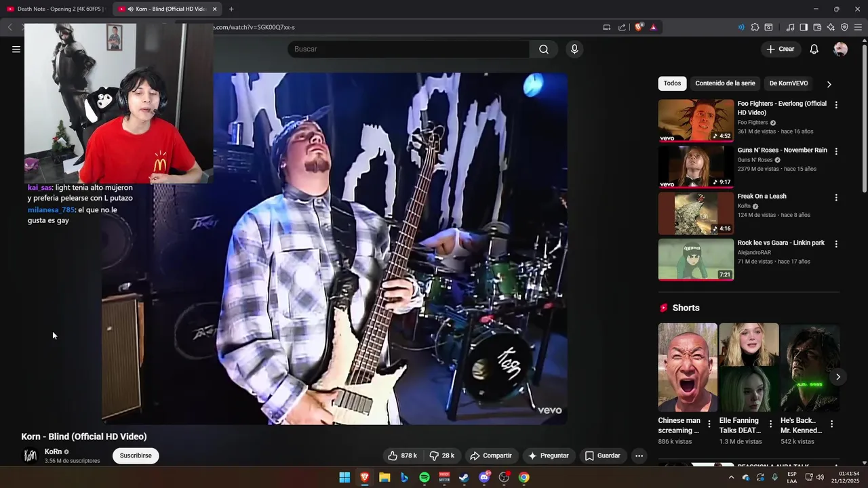868x488 pixels.
Task: Select the Todos filter chip
Action: tap(672, 83)
